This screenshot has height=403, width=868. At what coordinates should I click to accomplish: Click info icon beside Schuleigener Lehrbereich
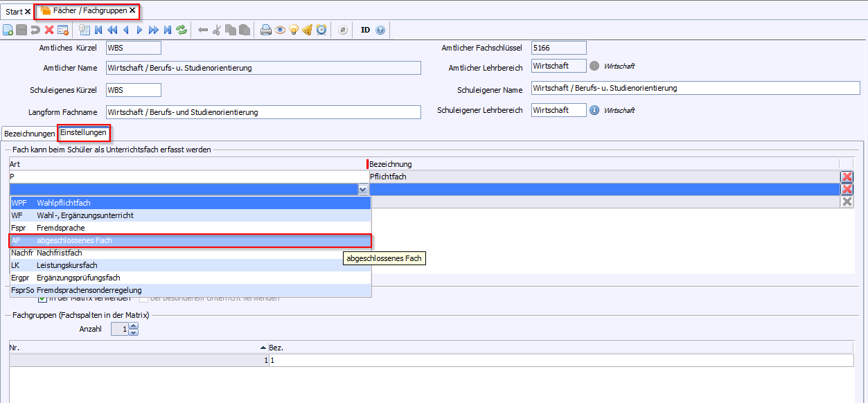(x=594, y=110)
